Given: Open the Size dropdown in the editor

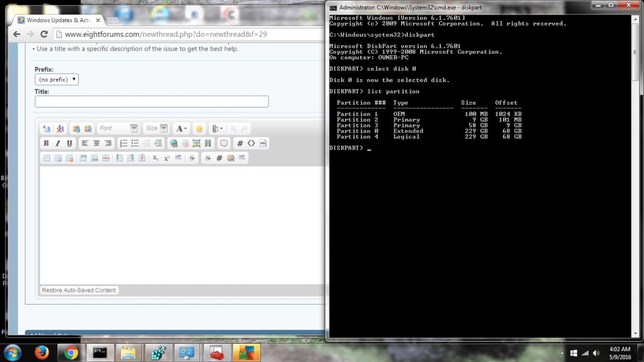Looking at the screenshot, I should [x=156, y=128].
